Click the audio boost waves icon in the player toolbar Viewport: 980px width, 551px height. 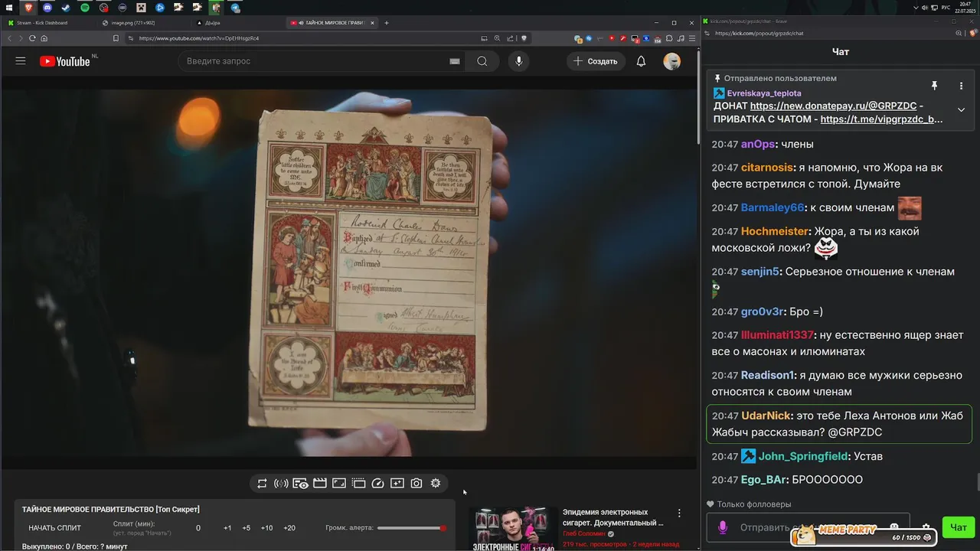(x=281, y=483)
